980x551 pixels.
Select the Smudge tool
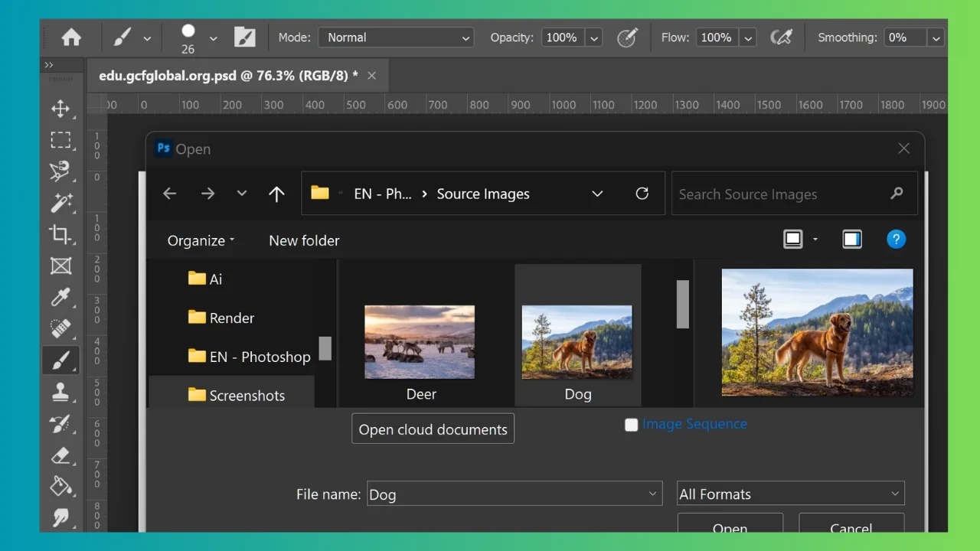60,517
